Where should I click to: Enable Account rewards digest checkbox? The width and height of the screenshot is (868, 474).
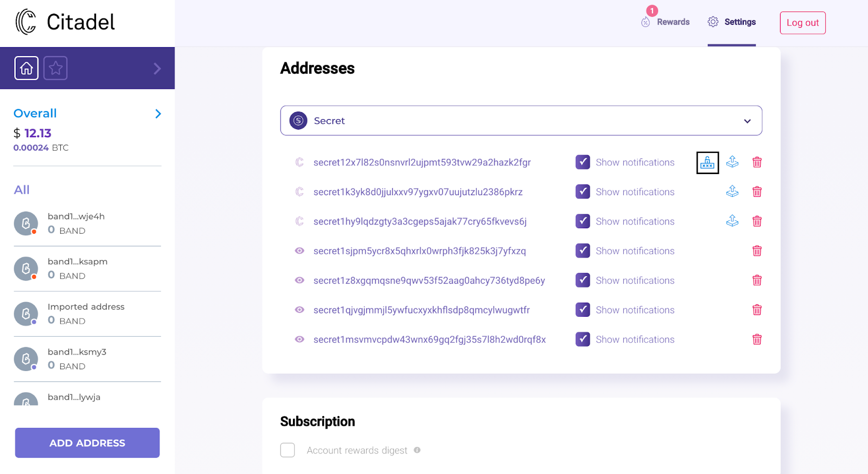(288, 450)
